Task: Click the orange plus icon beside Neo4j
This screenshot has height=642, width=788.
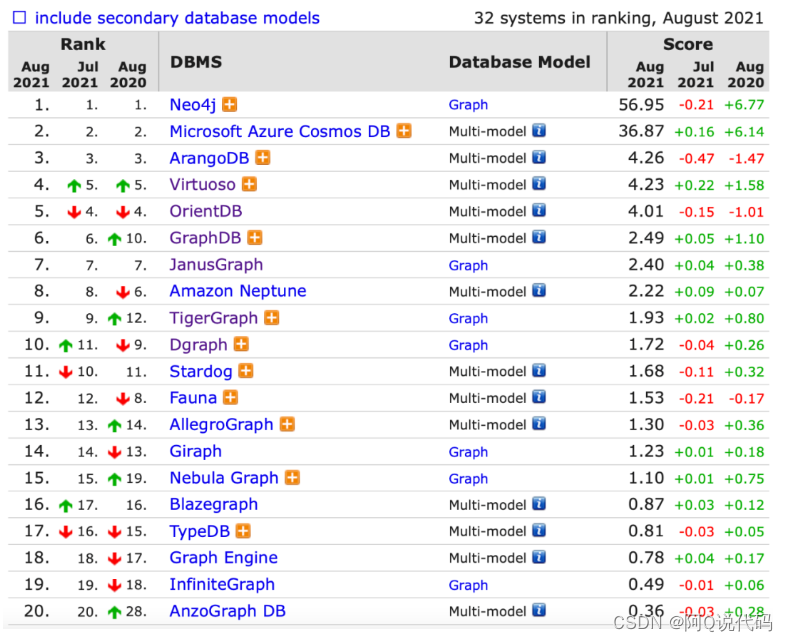Action: click(230, 105)
